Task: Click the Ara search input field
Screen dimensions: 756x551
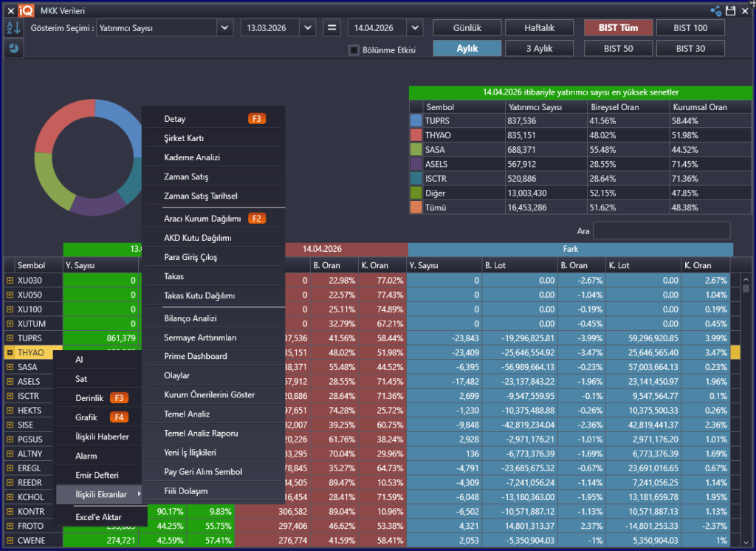Action: coord(661,230)
